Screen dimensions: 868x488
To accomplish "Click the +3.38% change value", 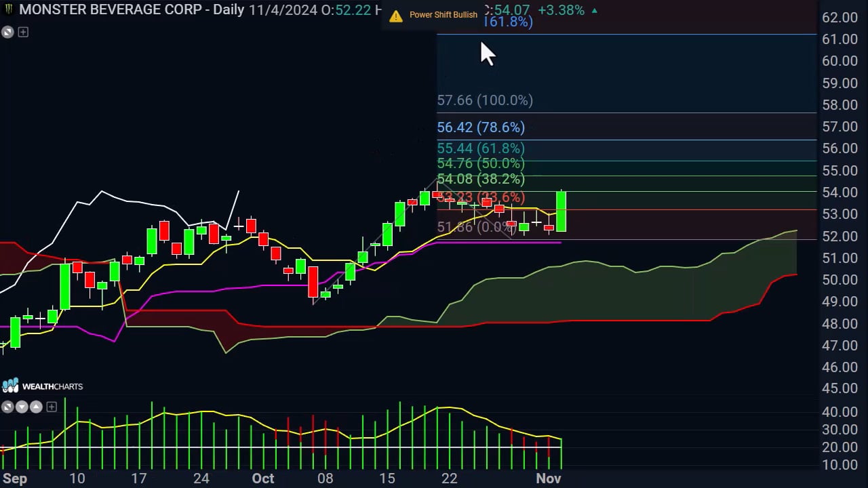I will coord(561,10).
